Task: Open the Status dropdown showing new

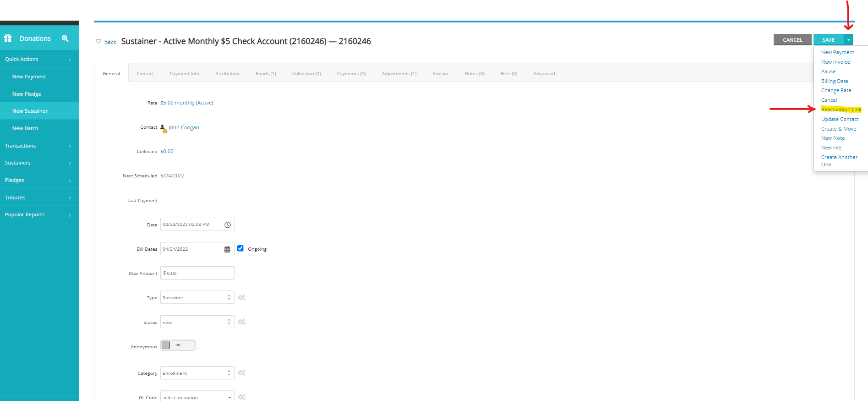Action: coord(197,322)
